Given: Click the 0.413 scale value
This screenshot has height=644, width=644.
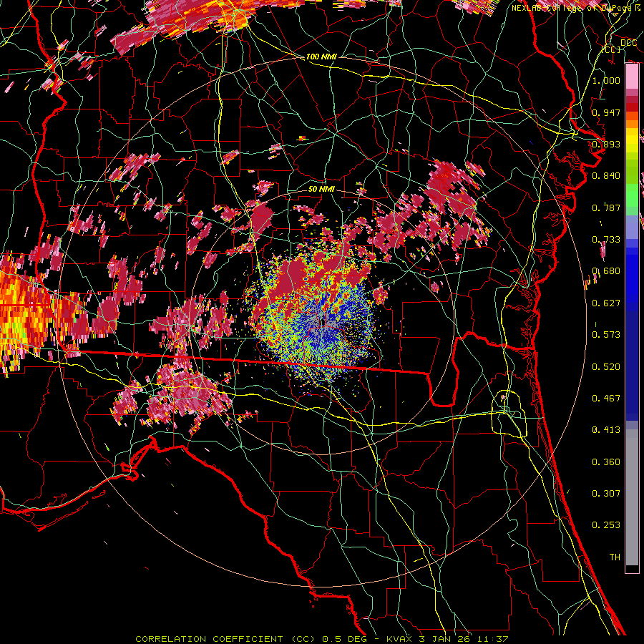Looking at the screenshot, I should [x=606, y=430].
